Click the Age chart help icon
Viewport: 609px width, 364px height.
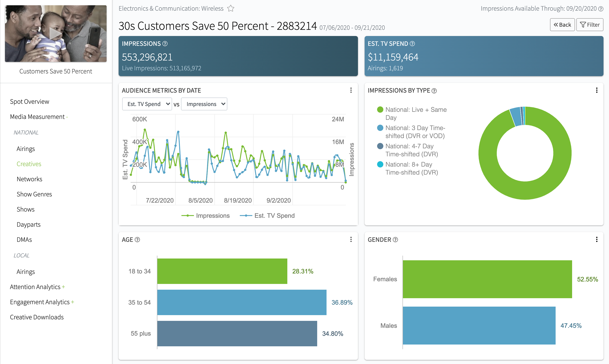(137, 240)
